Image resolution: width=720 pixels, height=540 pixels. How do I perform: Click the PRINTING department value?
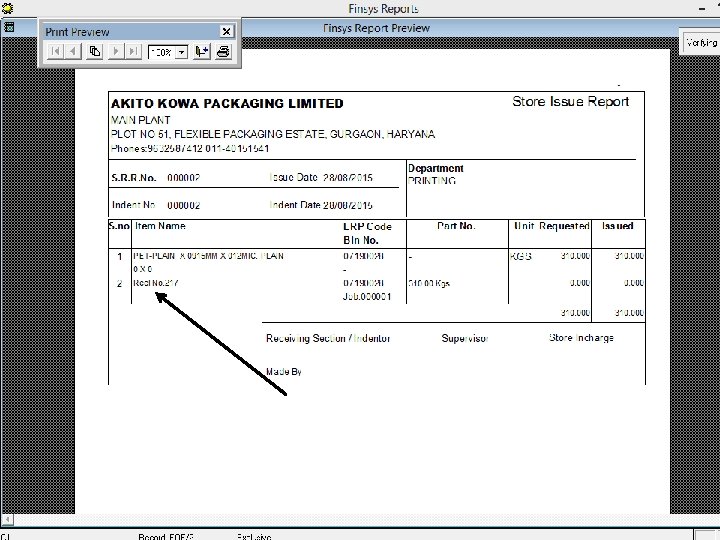pyautogui.click(x=432, y=180)
